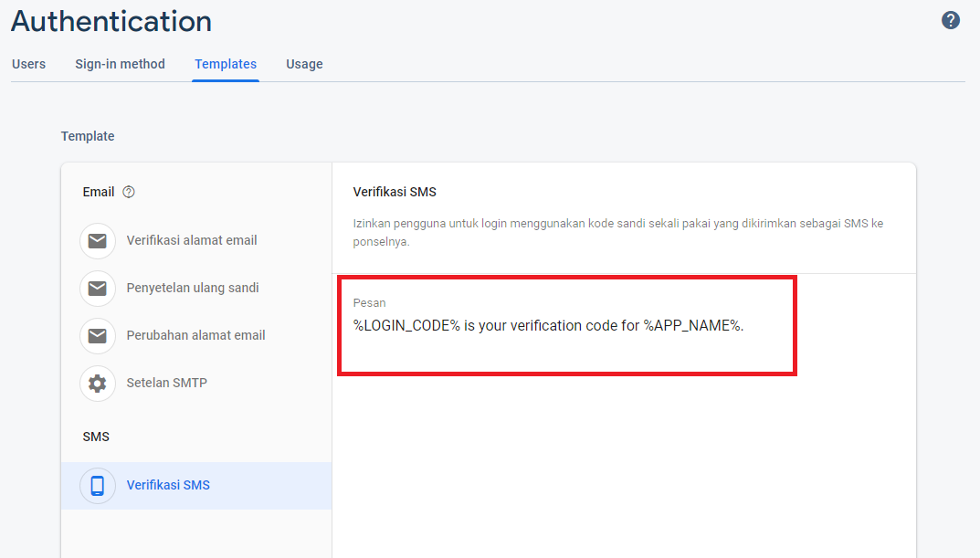Click envelope icon for Perubahan alamat email
Image resolution: width=980 pixels, height=558 pixels.
click(98, 336)
